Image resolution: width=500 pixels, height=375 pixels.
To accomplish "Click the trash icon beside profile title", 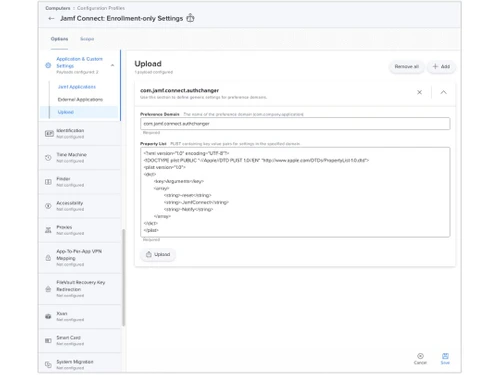I will pyautogui.click(x=190, y=18).
